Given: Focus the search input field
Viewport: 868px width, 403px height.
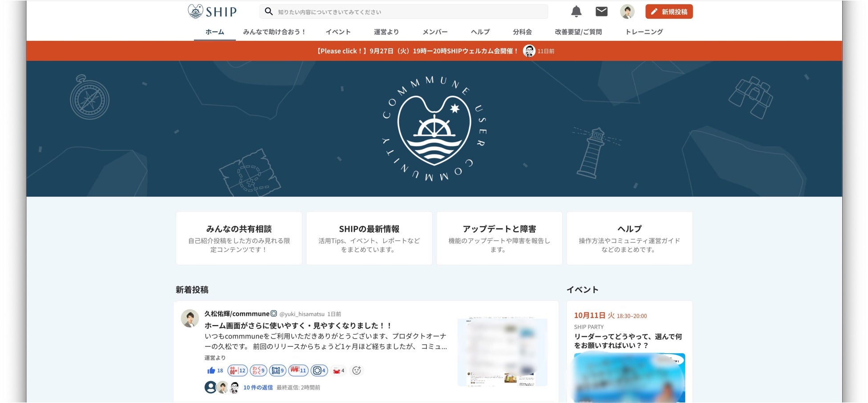Looking at the screenshot, I should [404, 12].
